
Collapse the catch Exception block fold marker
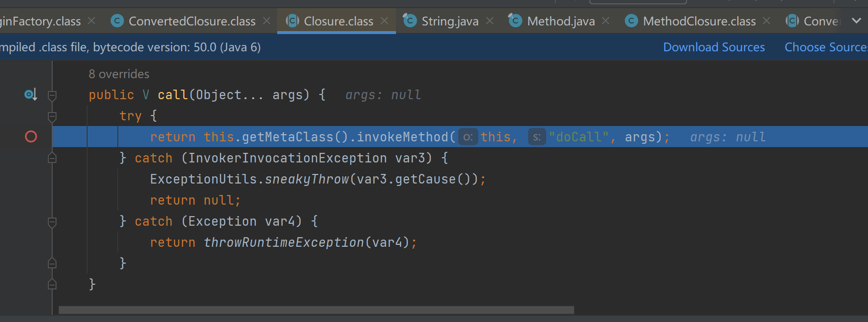coord(52,222)
